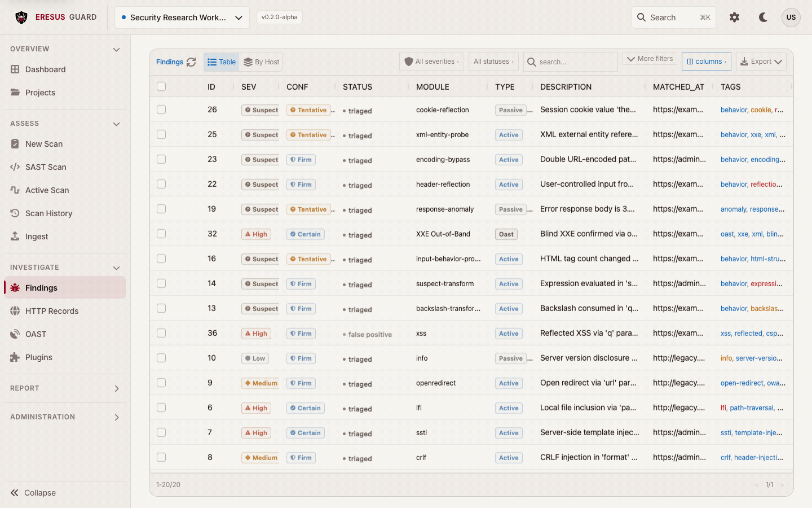Open OAST page in sidebar
The width and height of the screenshot is (812, 508).
[x=65, y=334]
